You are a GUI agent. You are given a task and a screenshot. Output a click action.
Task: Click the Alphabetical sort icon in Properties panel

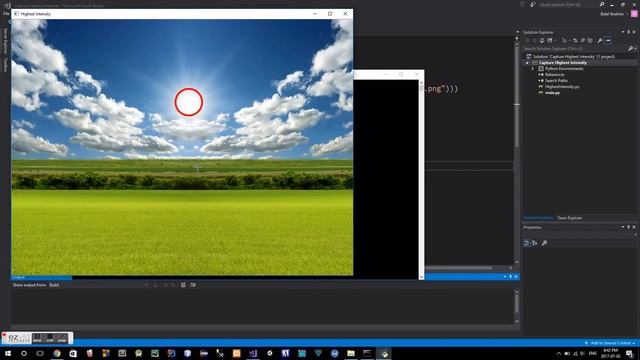[x=535, y=243]
